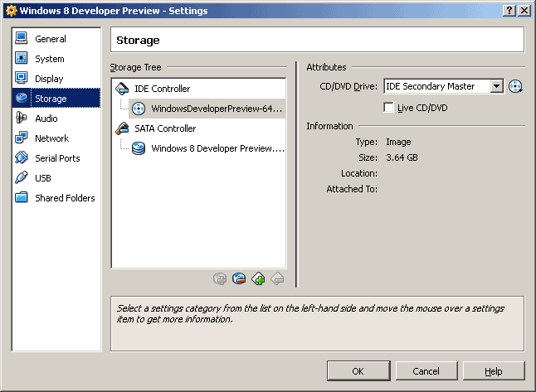Click the choose virtual CD/DVD disk icon
The width and height of the screenshot is (536, 392).
click(515, 86)
